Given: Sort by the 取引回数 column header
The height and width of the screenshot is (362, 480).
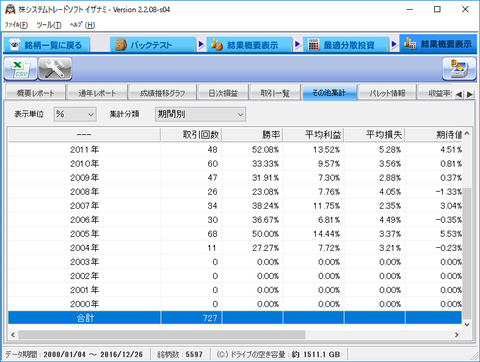Looking at the screenshot, I should point(191,135).
